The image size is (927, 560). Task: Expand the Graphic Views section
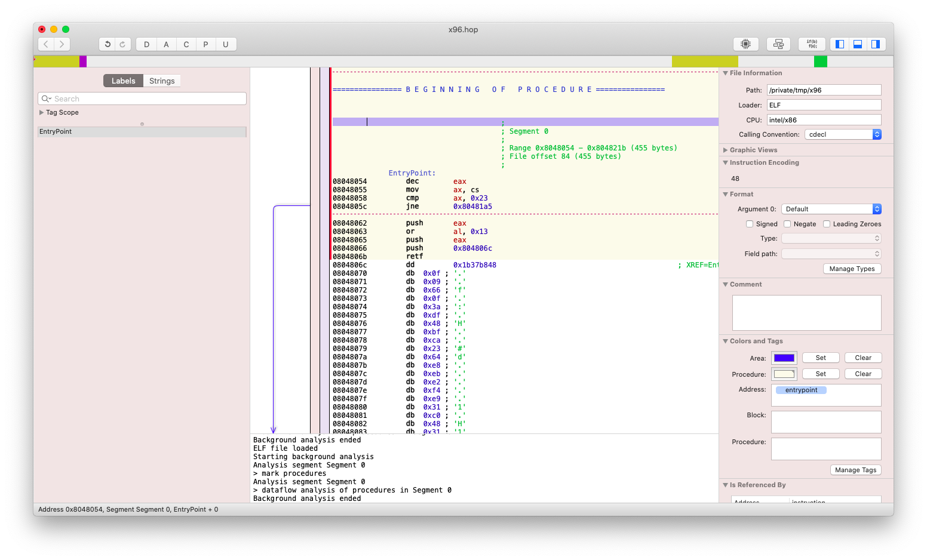point(725,150)
